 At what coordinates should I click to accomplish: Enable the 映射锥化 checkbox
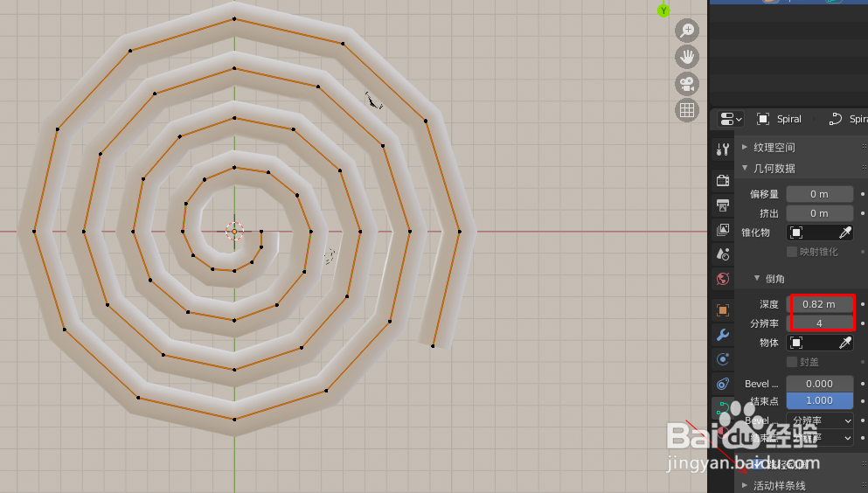[792, 252]
